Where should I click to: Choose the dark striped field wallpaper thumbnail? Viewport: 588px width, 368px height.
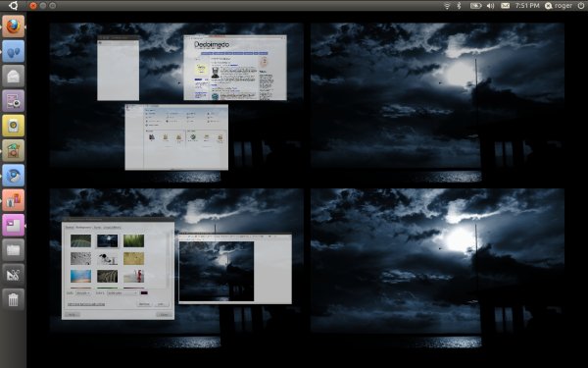107,276
